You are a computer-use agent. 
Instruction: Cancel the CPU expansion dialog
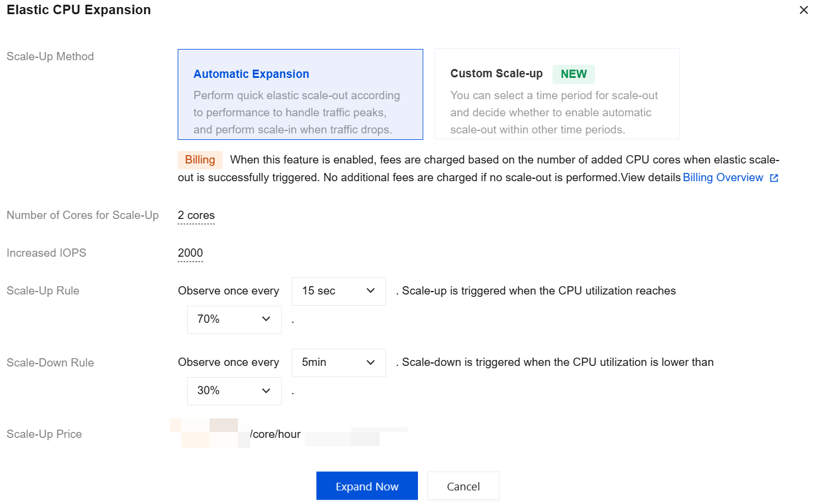coord(463,486)
